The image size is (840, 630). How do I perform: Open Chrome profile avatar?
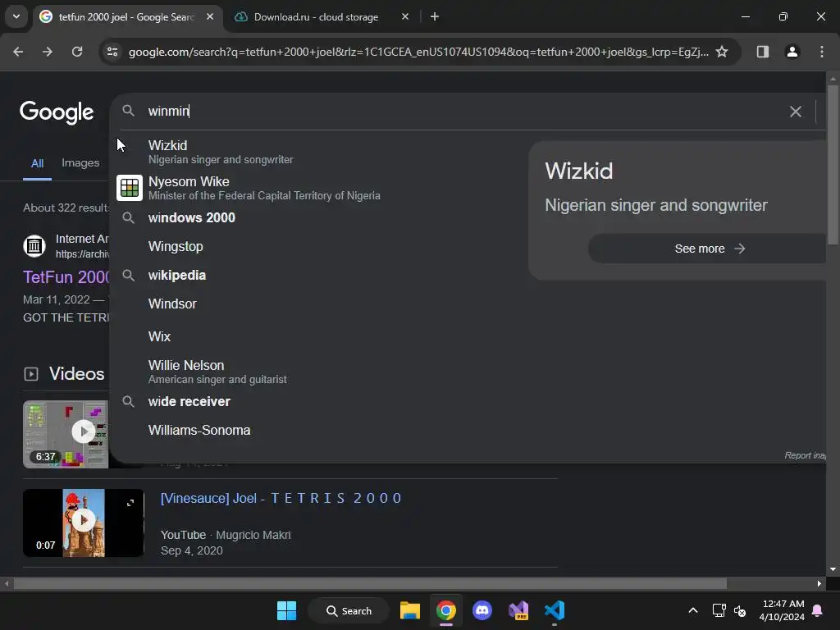tap(792, 52)
